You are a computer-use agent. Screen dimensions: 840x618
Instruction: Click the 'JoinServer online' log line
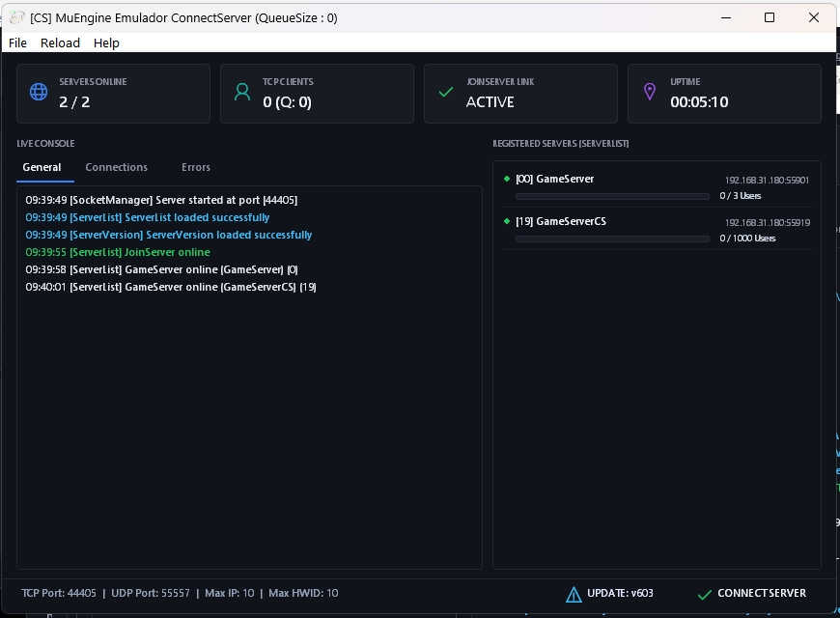pyautogui.click(x=118, y=252)
